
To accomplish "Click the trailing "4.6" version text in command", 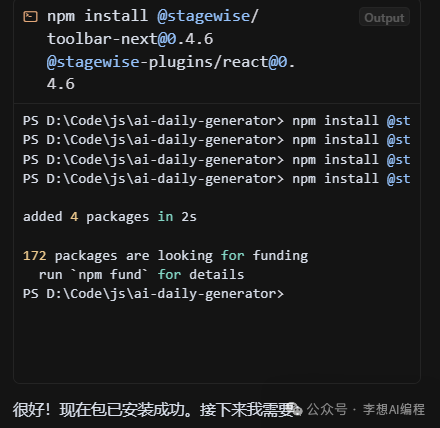I will click(61, 84).
